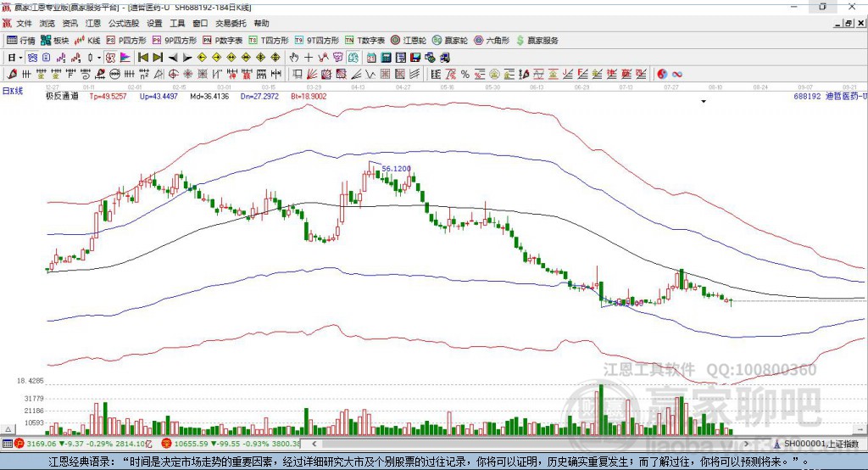Click the Tp=49.5257 value
The image size is (868, 470).
(108, 97)
